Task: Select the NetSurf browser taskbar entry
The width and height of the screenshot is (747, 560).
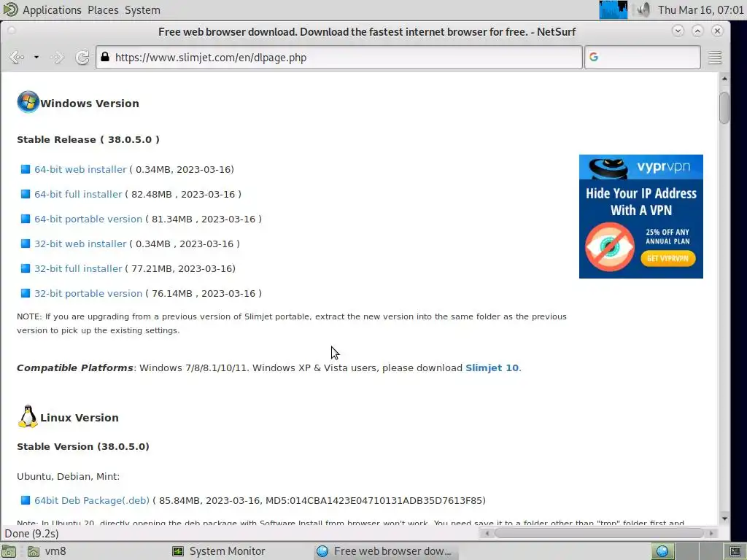Action: coord(385,551)
